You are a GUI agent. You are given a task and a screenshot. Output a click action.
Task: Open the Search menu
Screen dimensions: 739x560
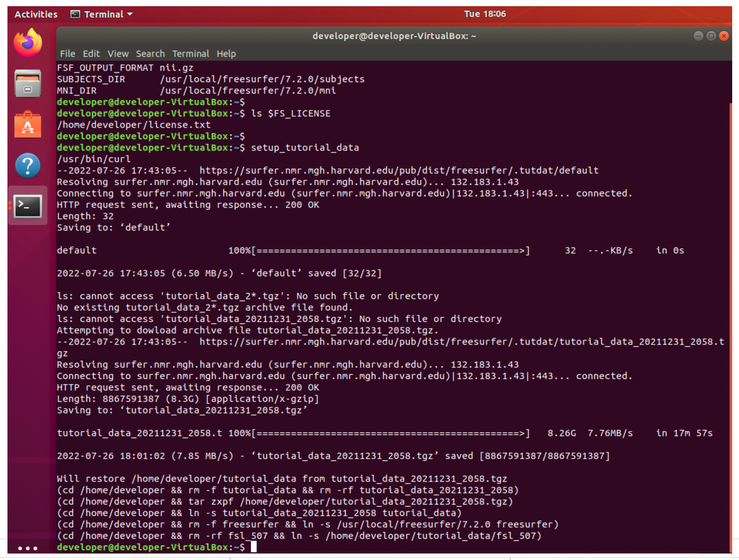click(150, 54)
